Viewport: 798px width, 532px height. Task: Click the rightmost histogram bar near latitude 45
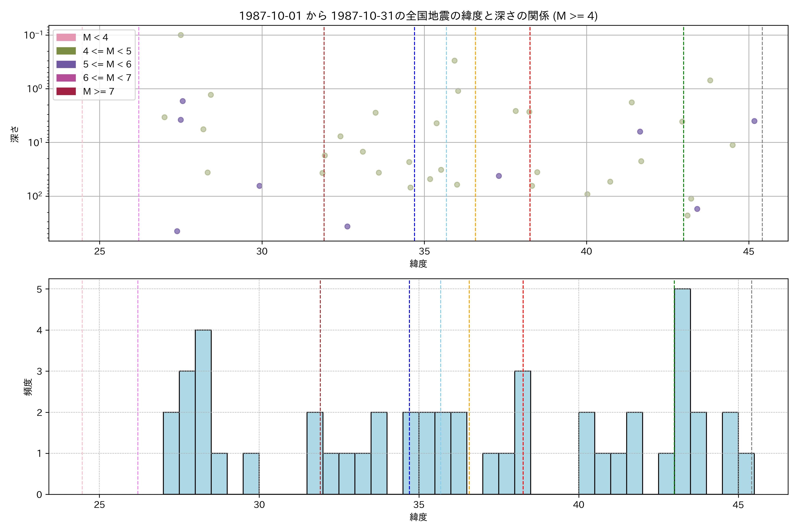pyautogui.click(x=746, y=474)
